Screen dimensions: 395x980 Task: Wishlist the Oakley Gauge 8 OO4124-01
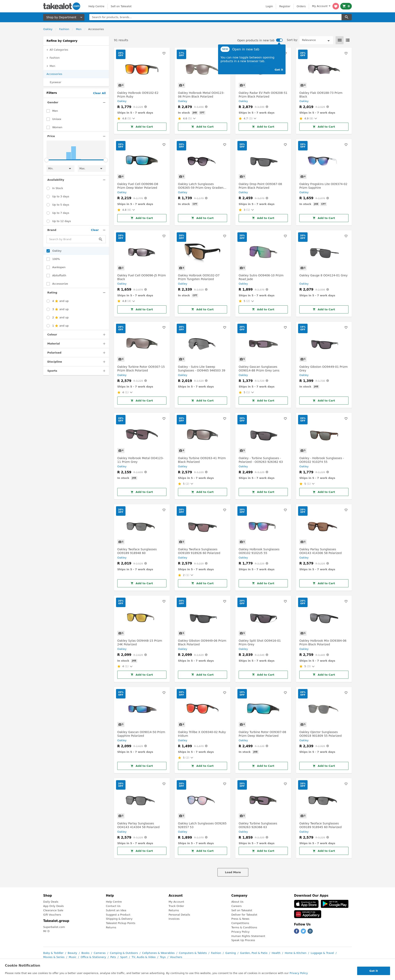346,236
